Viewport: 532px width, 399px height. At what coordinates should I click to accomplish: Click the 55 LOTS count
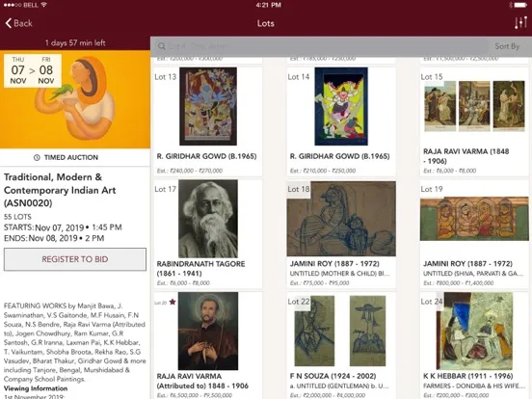point(17,217)
